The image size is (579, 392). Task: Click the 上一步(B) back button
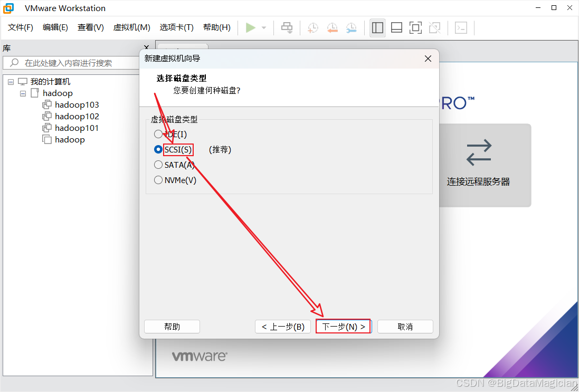tap(283, 327)
